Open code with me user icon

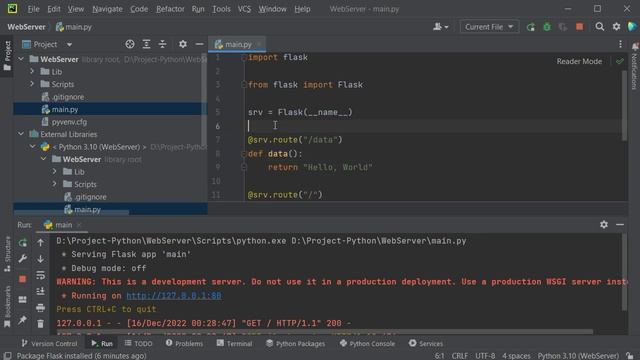(x=440, y=27)
